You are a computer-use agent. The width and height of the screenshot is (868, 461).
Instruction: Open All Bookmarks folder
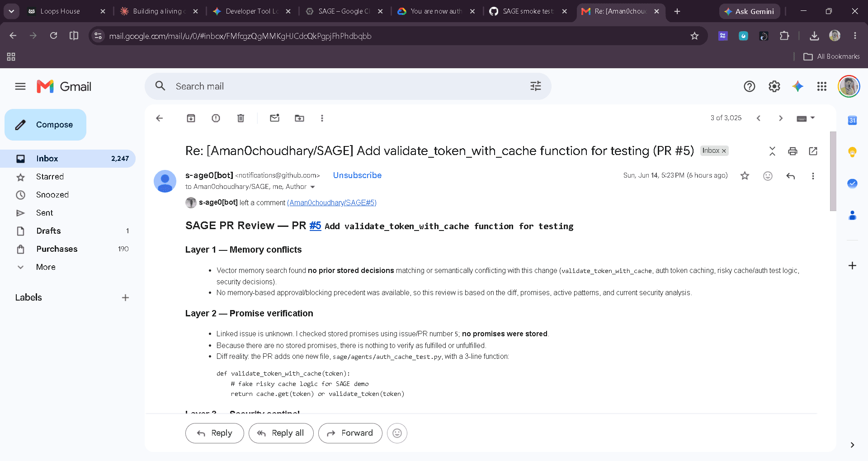tap(831, 56)
